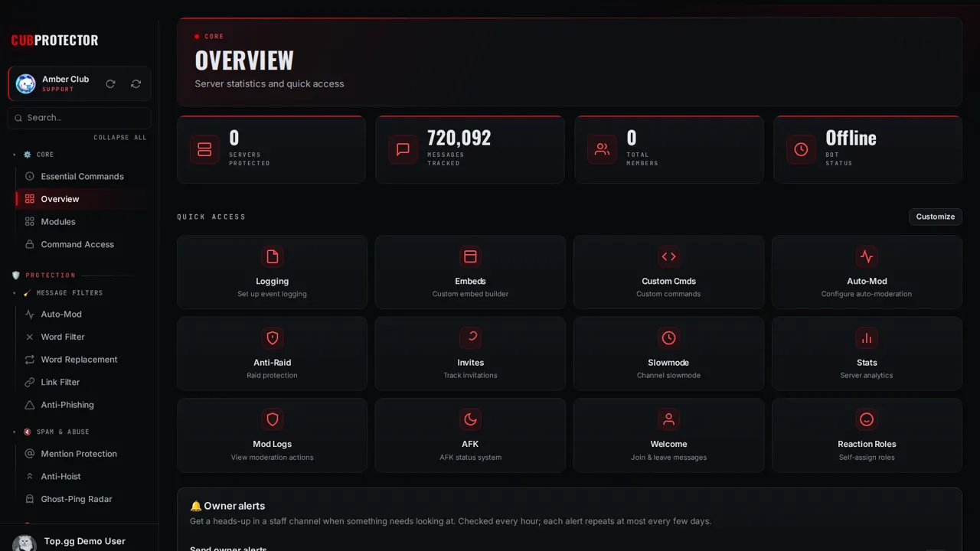Click the Invites spinner icon
The height and width of the screenshot is (551, 980).
point(470,337)
